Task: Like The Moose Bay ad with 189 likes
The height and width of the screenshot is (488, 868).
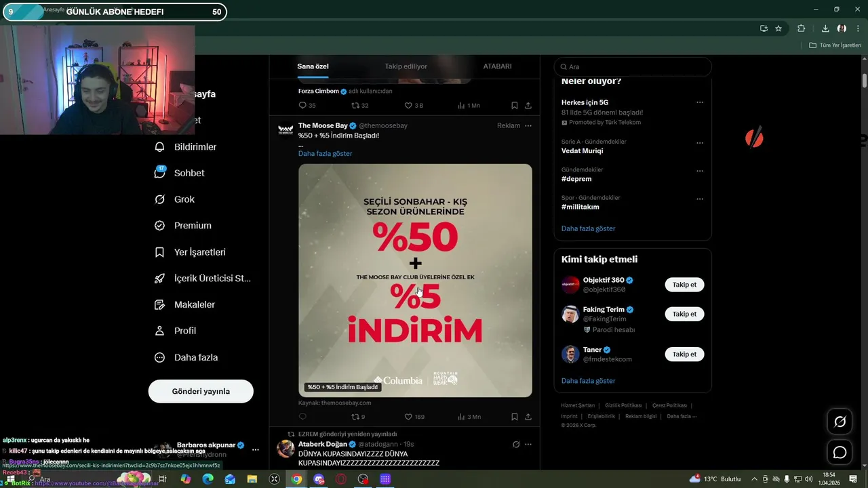Action: (414, 417)
